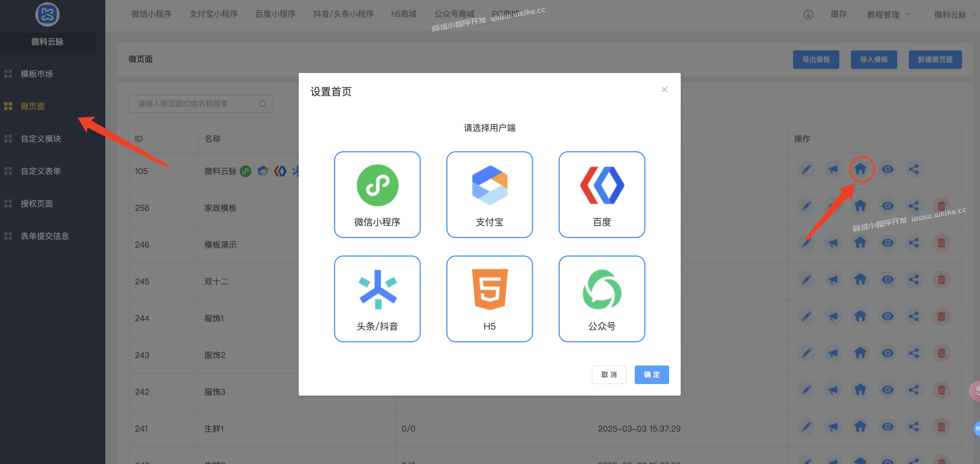
Task: Click the 2025-03-03 15:37:29 timestamp
Action: click(x=639, y=429)
